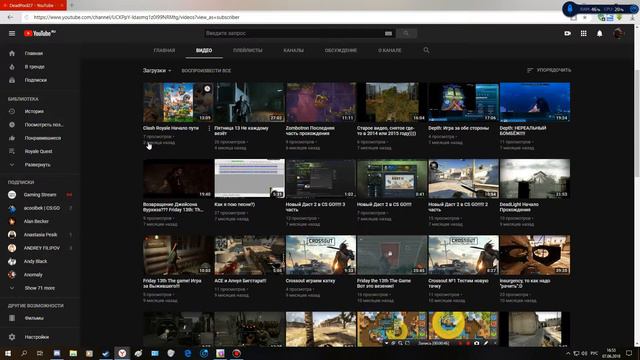
Task: Open the Yandex browser taskbar icon
Action: (122, 353)
